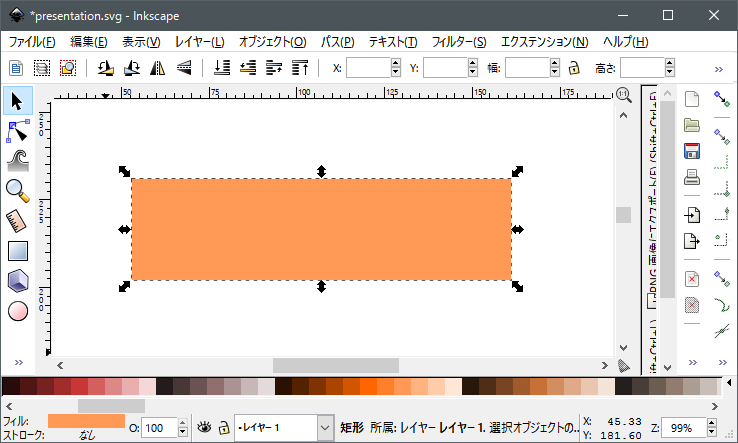Select the Selector arrow tool
Viewport: 738px width, 443px height.
pos(17,101)
